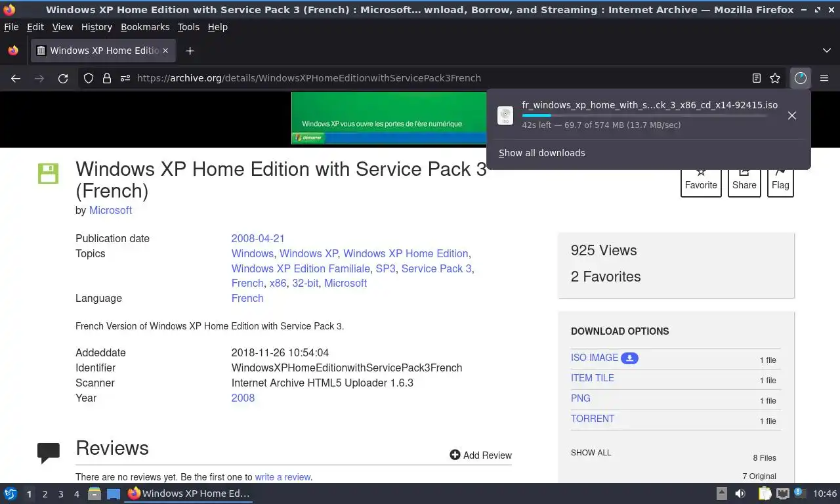Click the Firefox window taskbar entry

(x=190, y=493)
